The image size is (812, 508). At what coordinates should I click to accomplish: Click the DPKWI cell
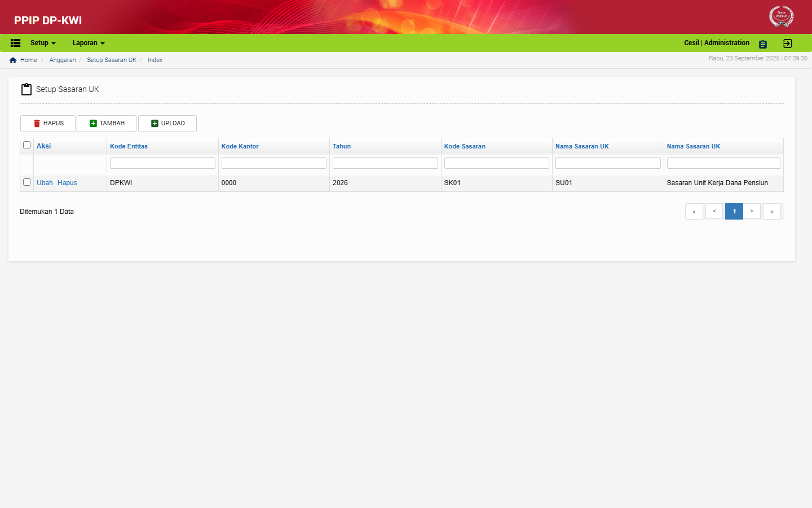pyautogui.click(x=162, y=183)
